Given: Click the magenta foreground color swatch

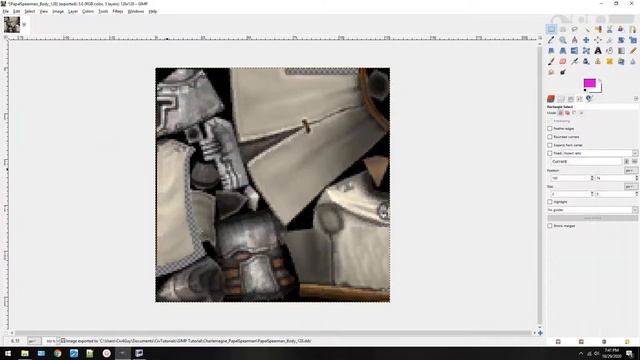Looking at the screenshot, I should [589, 83].
